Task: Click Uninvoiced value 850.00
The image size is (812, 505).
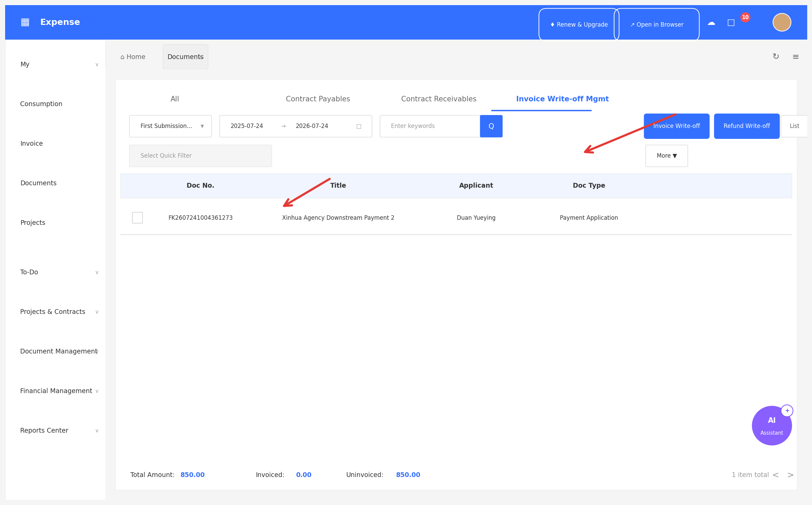Action: (x=408, y=475)
